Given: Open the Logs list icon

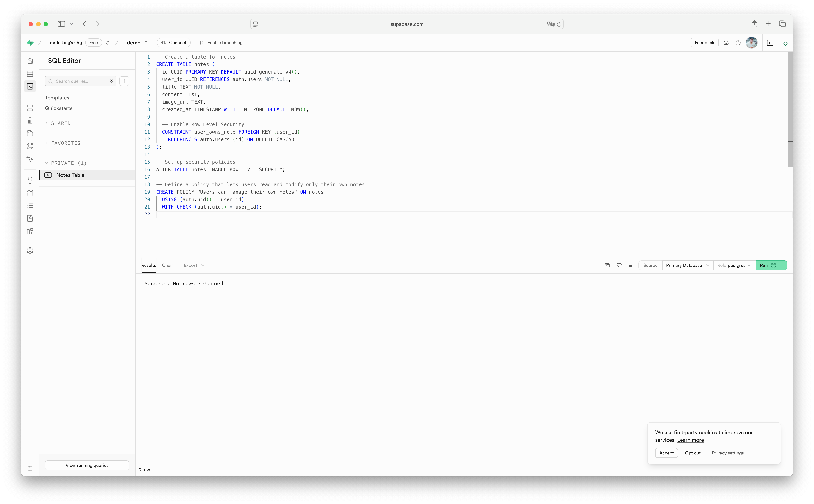Looking at the screenshot, I should (x=30, y=206).
